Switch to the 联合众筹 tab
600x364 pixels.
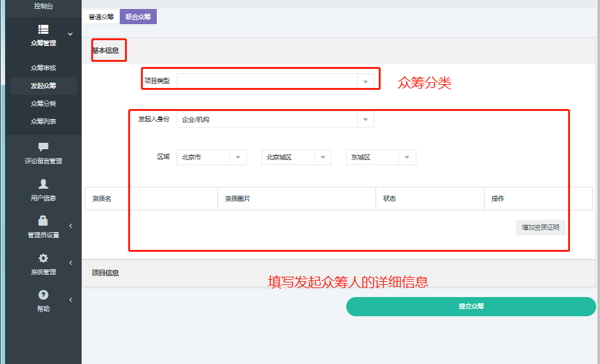pos(138,17)
